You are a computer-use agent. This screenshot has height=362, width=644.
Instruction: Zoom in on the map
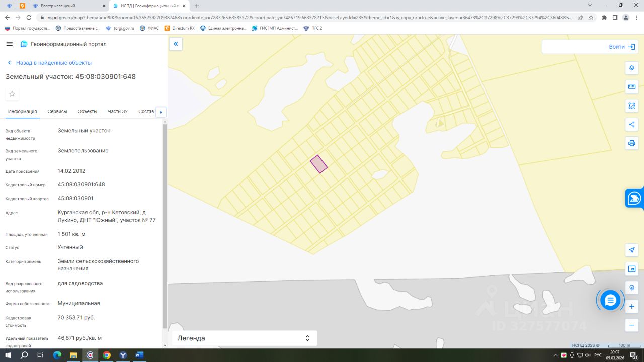[632, 306]
